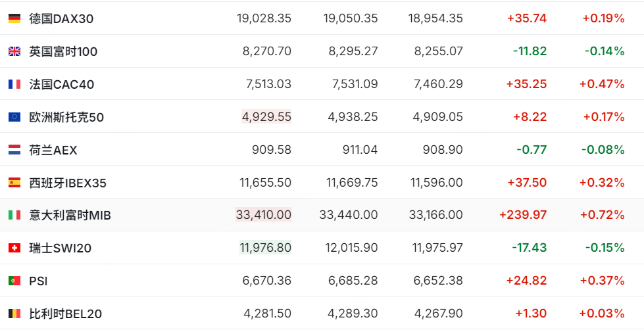Click the 比利时BEL20 last price 4,281.50
This screenshot has height=330, width=644.
pyautogui.click(x=266, y=314)
